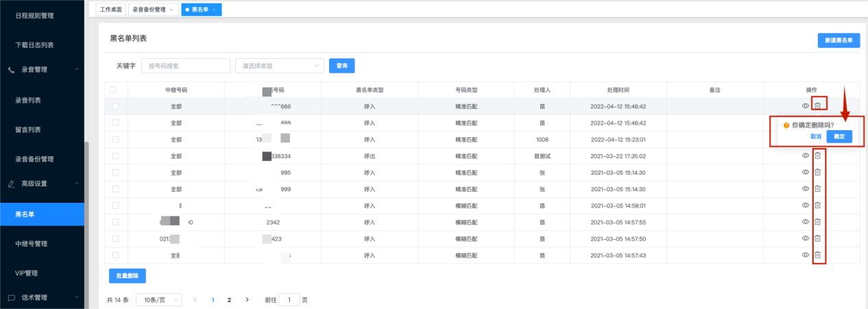Screen dimensions: 868x309
Task: Open the 10条/页 page size dropdown
Action: coord(158,300)
